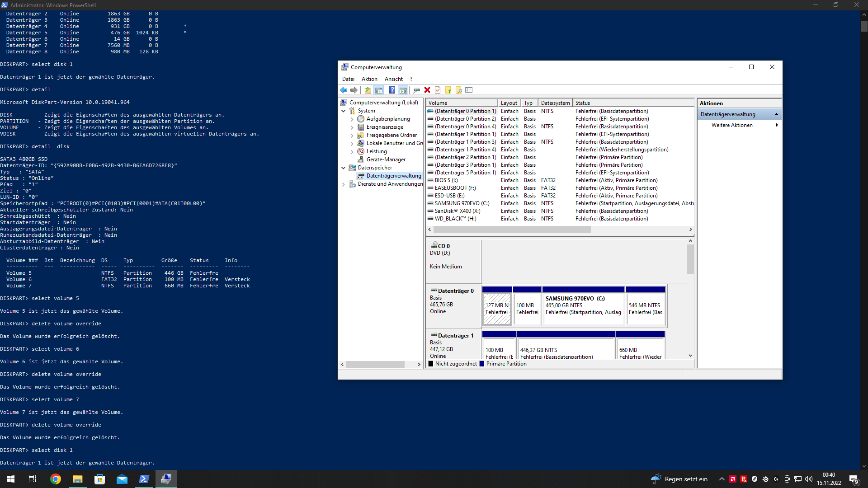The image size is (868, 488).
Task: Click the Properties checkmark document icon
Action: coord(438,90)
